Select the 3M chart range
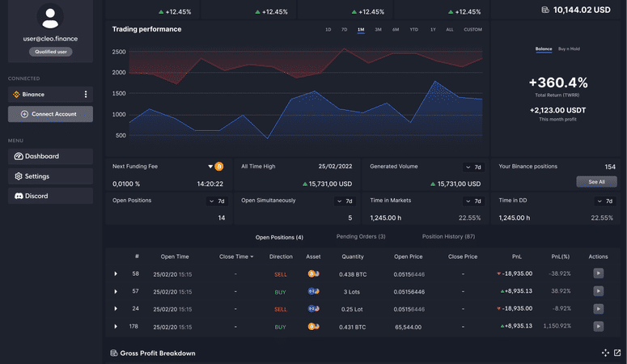 coord(379,30)
